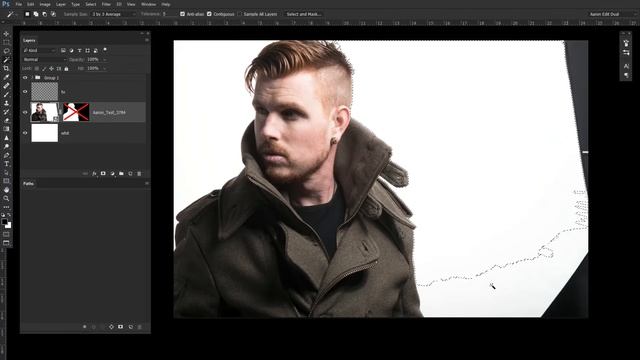This screenshot has width=640, height=360.
Task: Open the Paths panel flyout menu
Action: click(147, 184)
